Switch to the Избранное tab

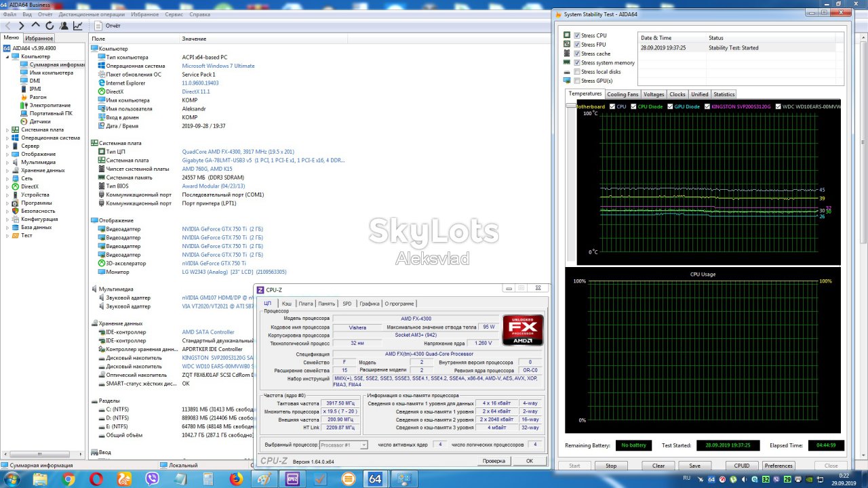tap(39, 38)
